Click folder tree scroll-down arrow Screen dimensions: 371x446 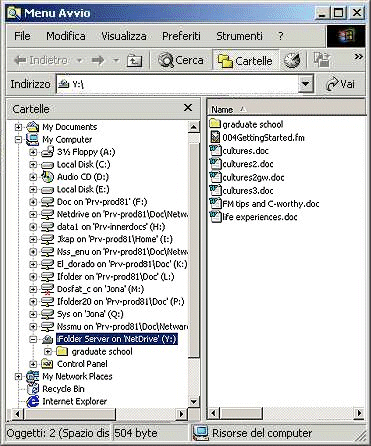pos(194,401)
